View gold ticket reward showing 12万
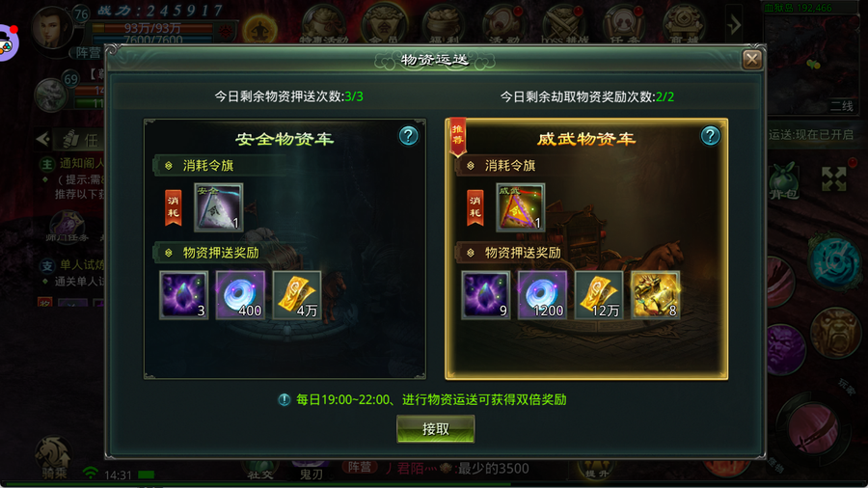The width and height of the screenshot is (868, 488). (x=599, y=295)
